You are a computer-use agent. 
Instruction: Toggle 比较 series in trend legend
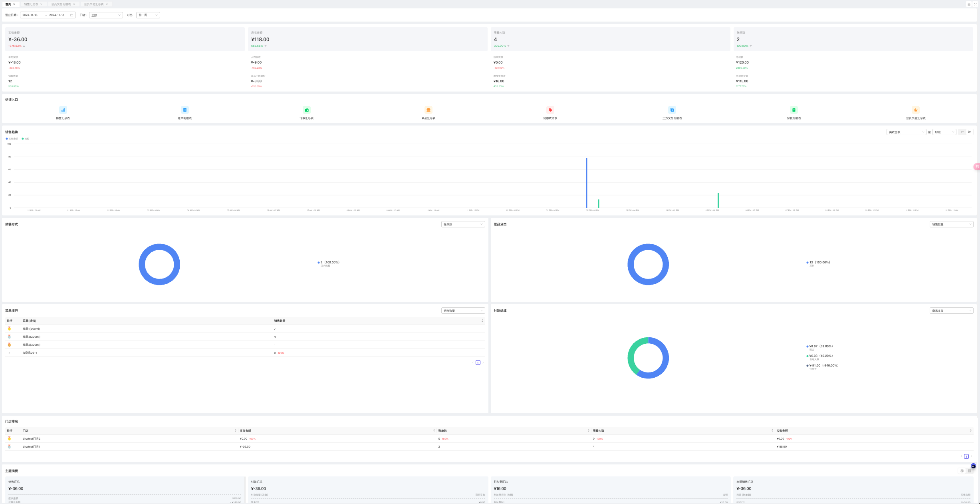(x=25, y=139)
